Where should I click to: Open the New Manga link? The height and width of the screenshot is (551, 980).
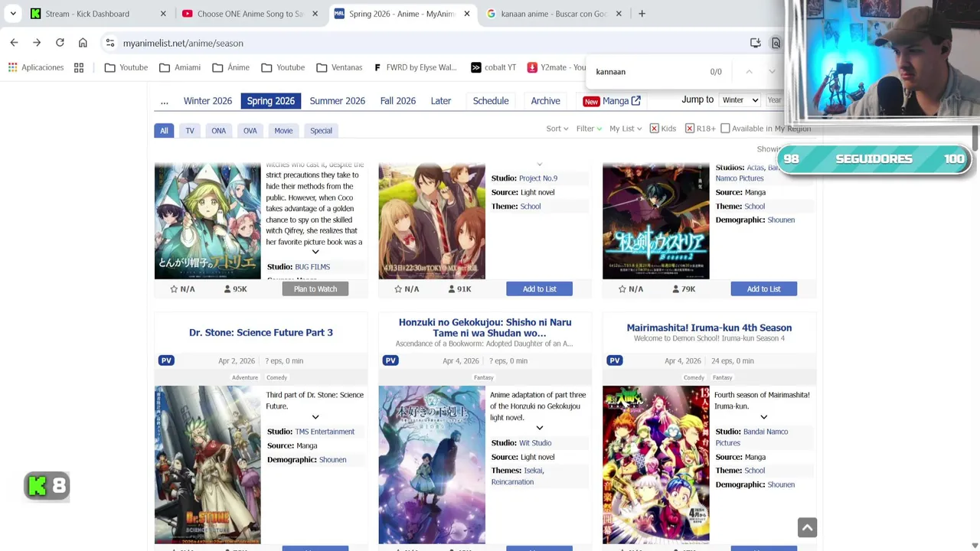click(612, 101)
